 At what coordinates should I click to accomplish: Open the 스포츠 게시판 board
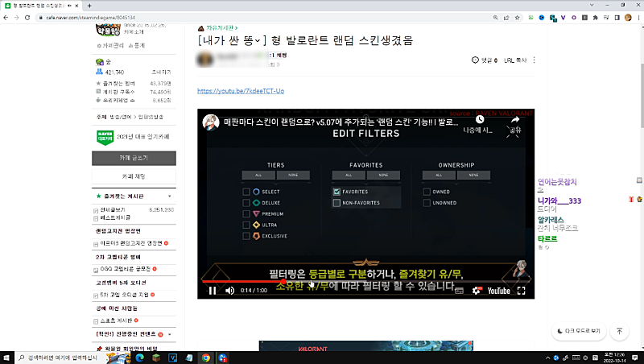coord(116,321)
